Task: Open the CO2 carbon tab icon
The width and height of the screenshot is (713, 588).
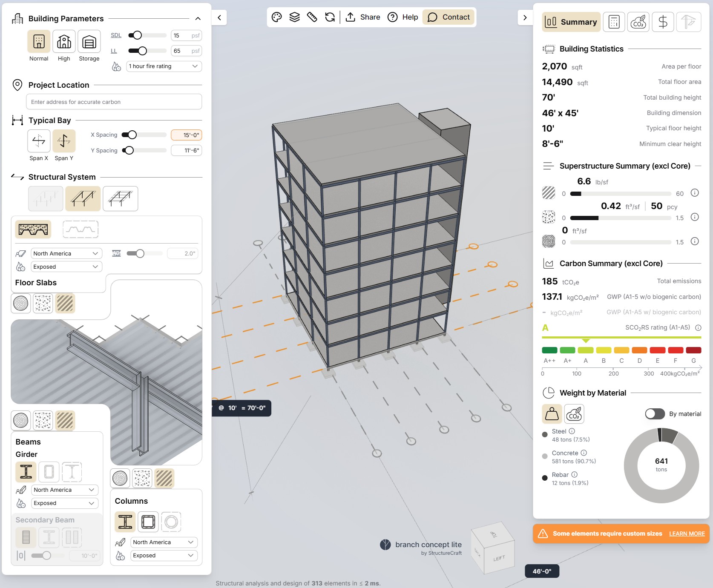Action: coord(638,22)
